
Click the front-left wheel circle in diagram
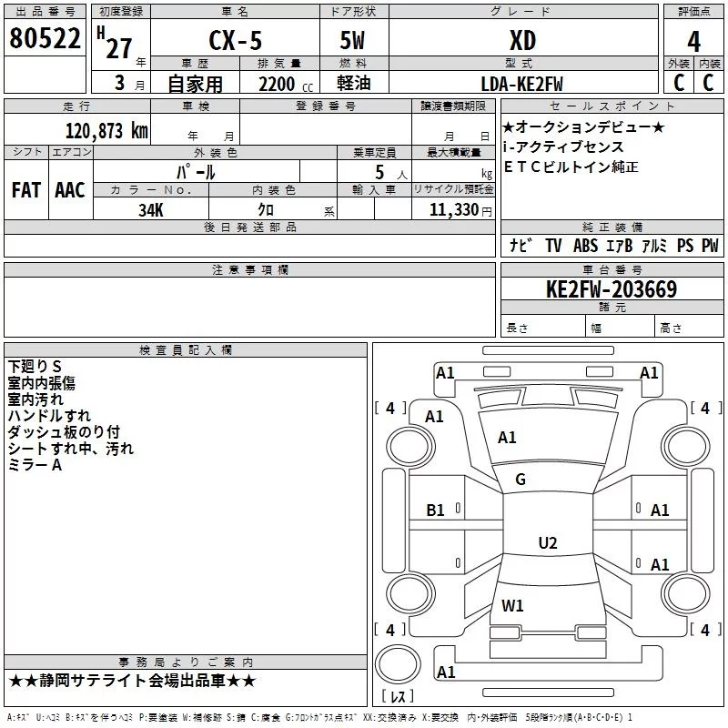coord(410,447)
